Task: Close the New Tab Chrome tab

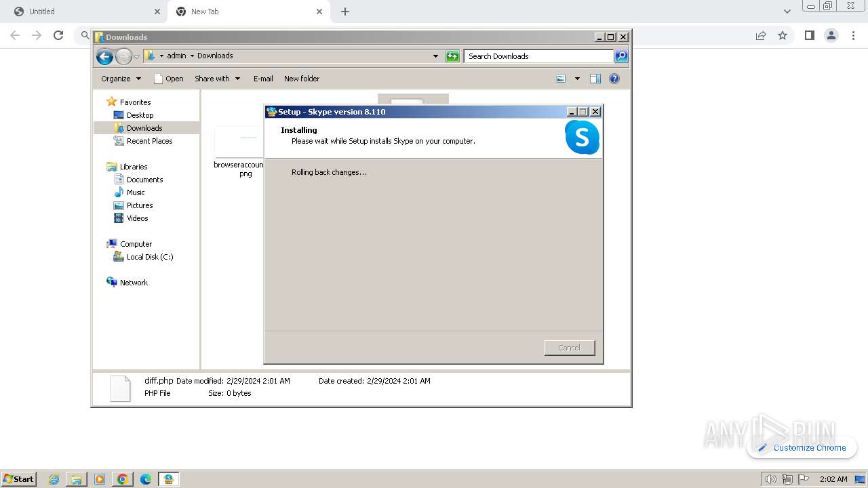Action: tap(319, 12)
